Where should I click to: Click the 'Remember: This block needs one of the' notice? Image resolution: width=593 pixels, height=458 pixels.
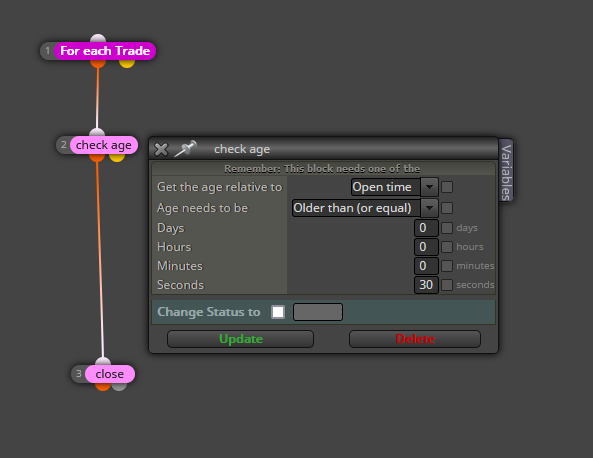tap(322, 169)
